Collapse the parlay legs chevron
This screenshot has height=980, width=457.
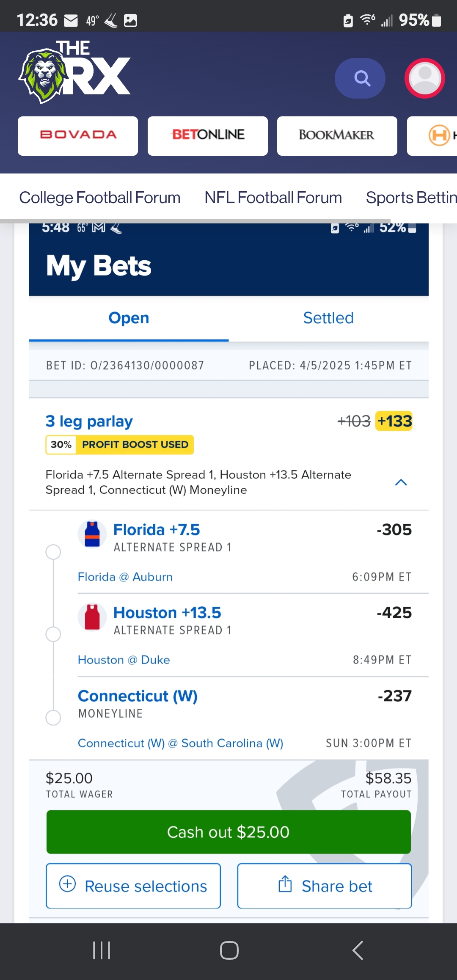tap(401, 482)
